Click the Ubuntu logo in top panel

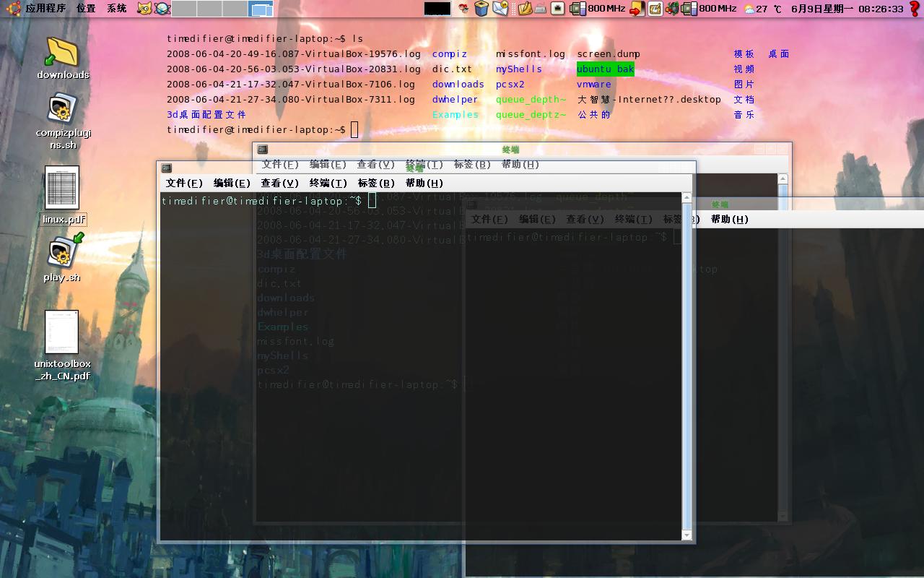[12, 9]
